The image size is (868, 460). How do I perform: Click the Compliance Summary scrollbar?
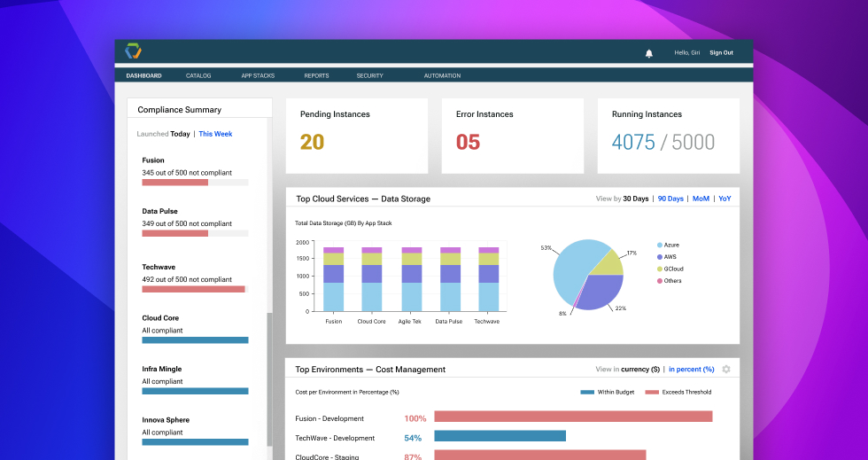coord(269,379)
